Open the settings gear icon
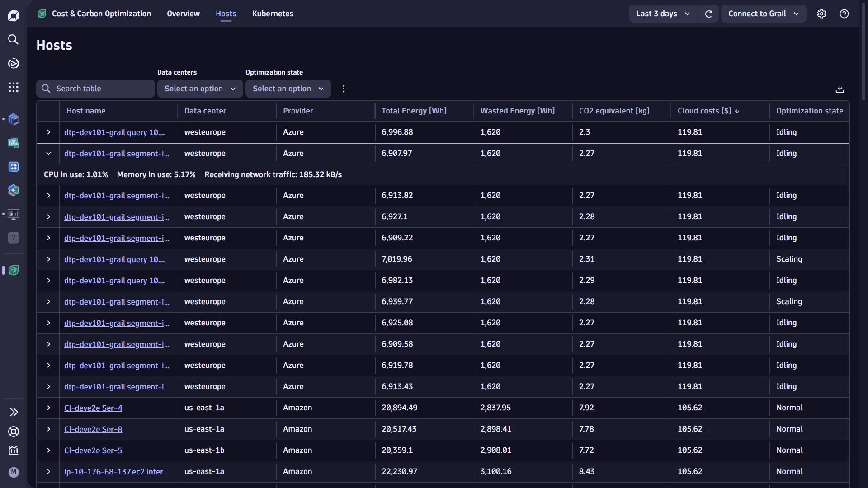 point(821,14)
